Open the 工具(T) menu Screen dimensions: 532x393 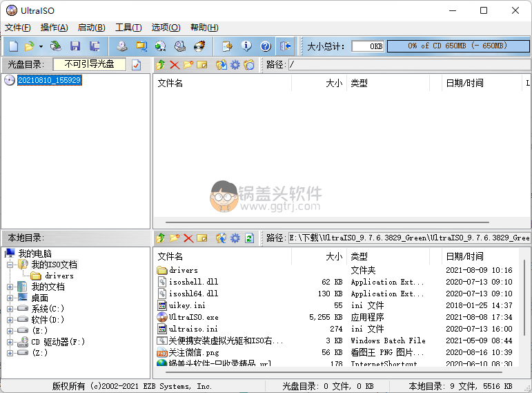coord(128,28)
